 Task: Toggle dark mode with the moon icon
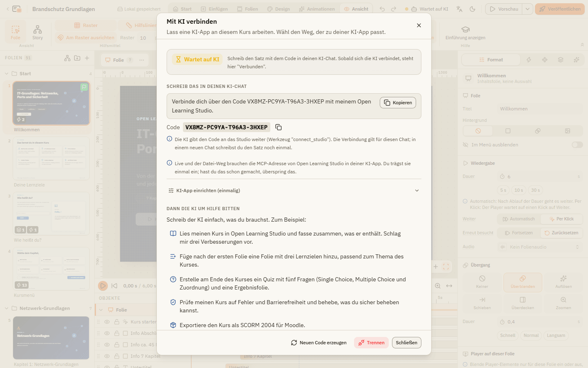[x=472, y=9]
